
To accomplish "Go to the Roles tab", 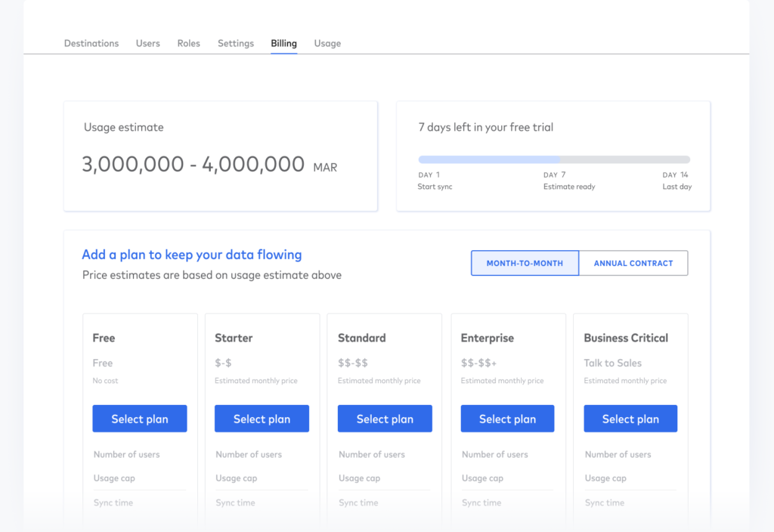I will tap(189, 43).
